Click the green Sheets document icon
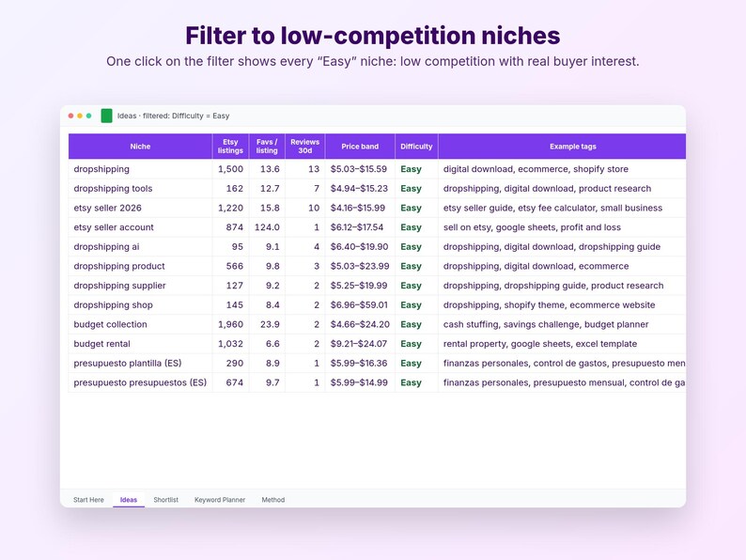The width and height of the screenshot is (746, 560). pyautogui.click(x=106, y=116)
